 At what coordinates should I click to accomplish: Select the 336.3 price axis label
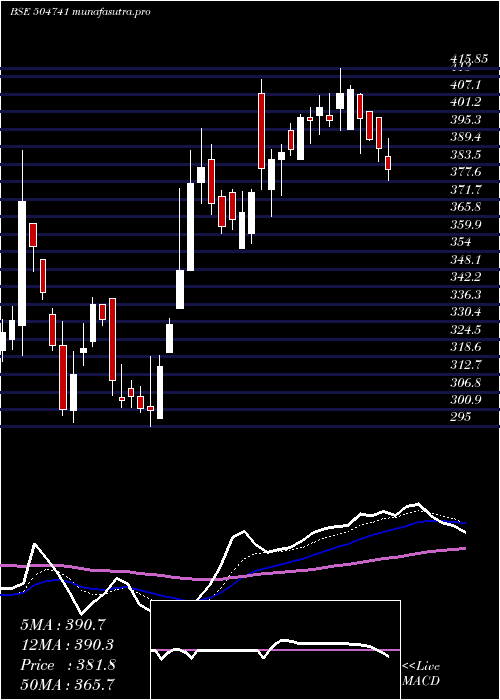coord(465,295)
